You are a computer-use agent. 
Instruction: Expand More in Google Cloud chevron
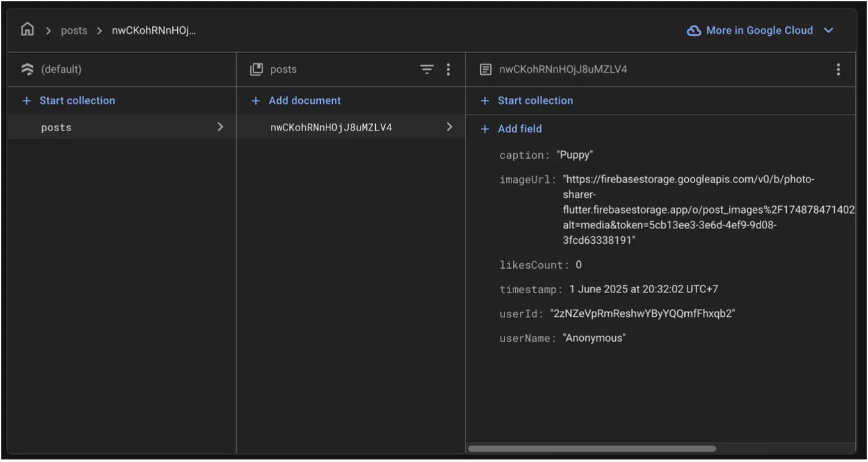tap(828, 31)
